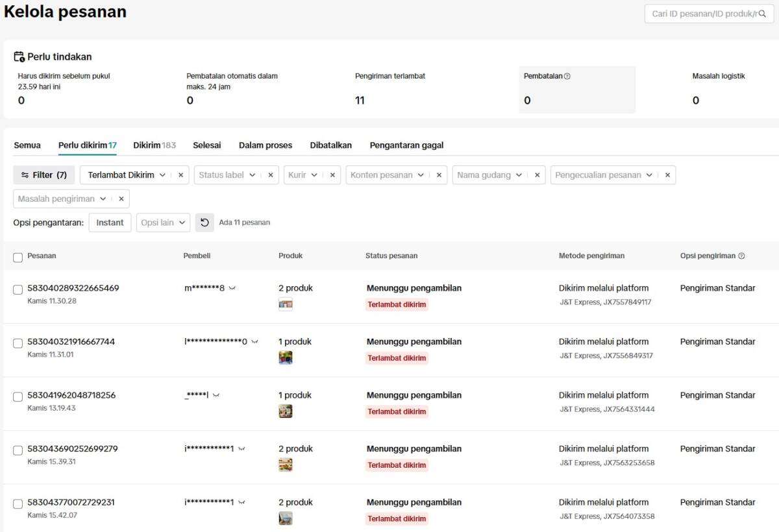Click the Pembatalan info icon
Image resolution: width=779 pixels, height=532 pixels.
coord(567,76)
